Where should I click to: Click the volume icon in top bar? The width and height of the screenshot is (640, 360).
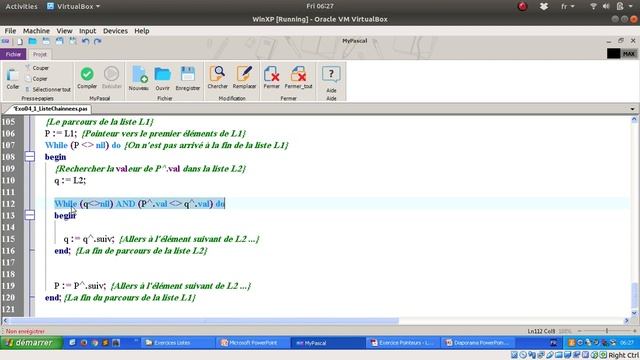[606, 6]
